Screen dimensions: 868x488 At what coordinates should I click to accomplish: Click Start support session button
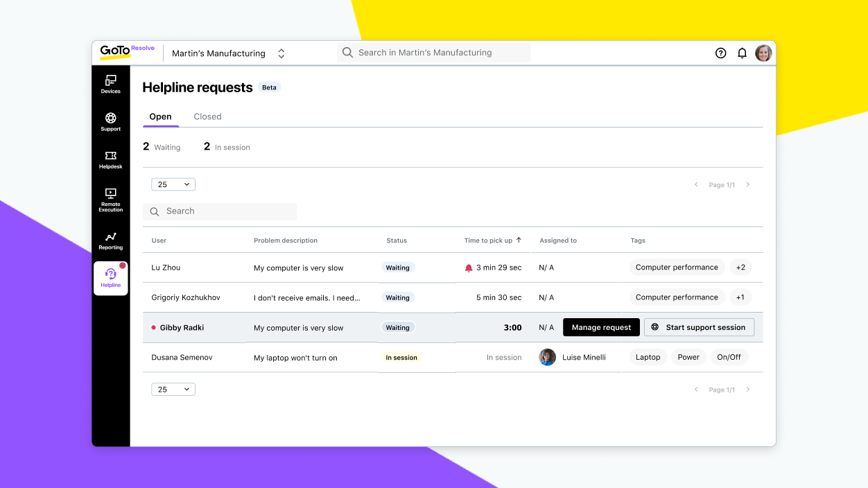[x=699, y=327]
